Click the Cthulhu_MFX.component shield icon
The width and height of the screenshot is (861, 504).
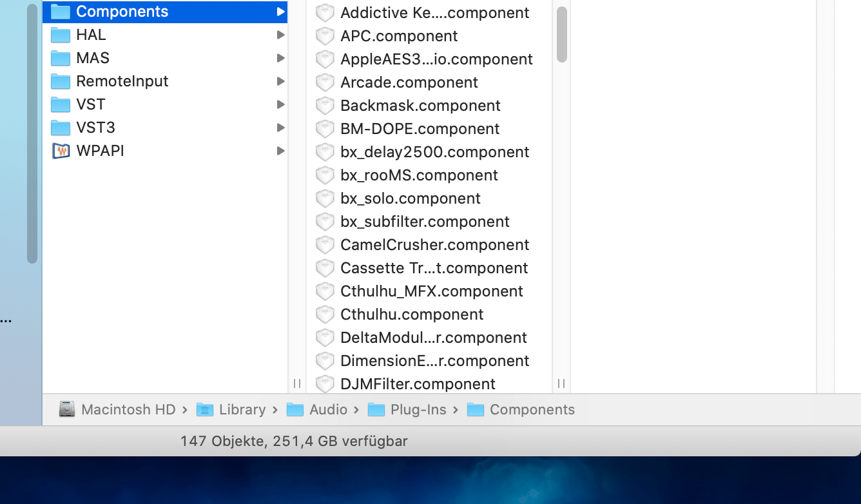[325, 291]
